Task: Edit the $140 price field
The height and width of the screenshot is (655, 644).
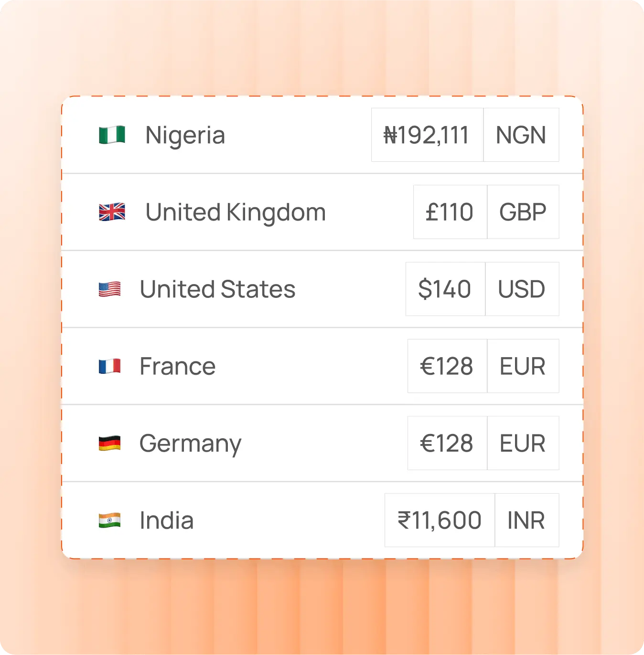Action: (445, 289)
